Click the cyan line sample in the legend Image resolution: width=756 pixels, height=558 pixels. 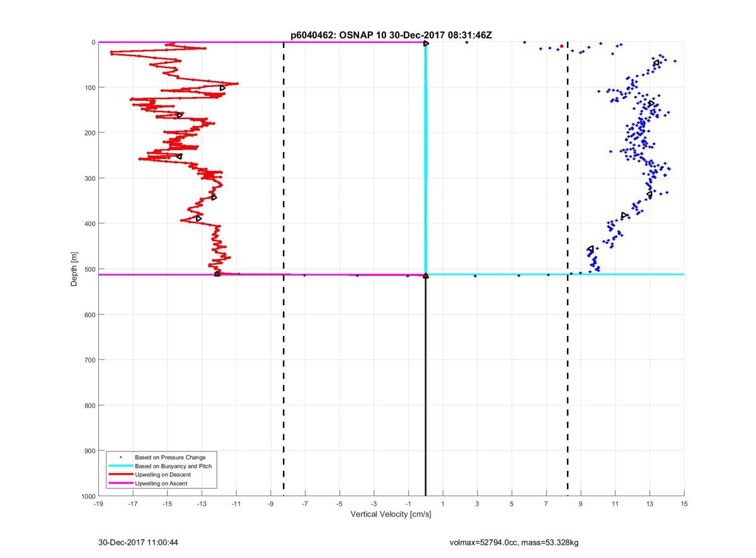[120, 466]
